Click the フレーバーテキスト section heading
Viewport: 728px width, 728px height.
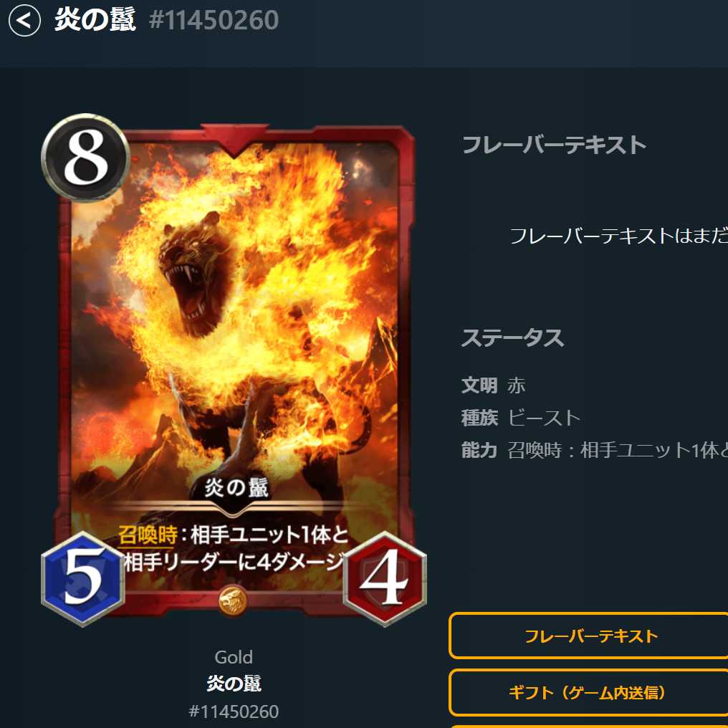pos(554,145)
